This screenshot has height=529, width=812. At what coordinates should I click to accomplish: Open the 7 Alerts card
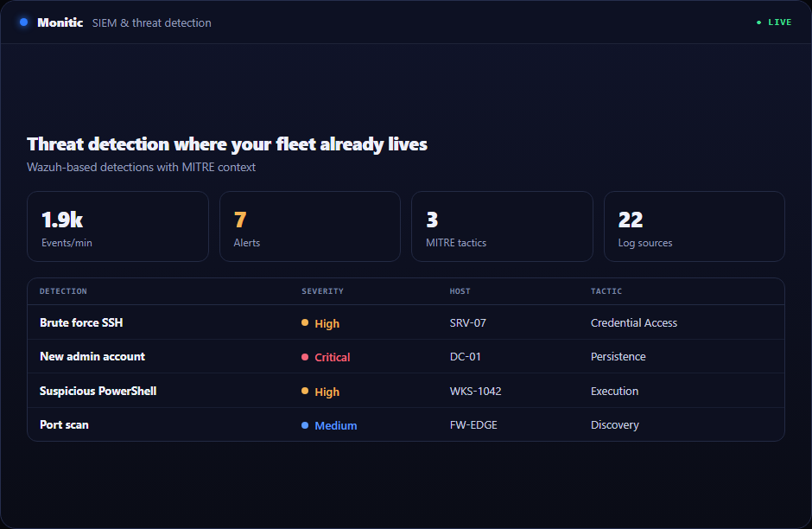pyautogui.click(x=309, y=226)
